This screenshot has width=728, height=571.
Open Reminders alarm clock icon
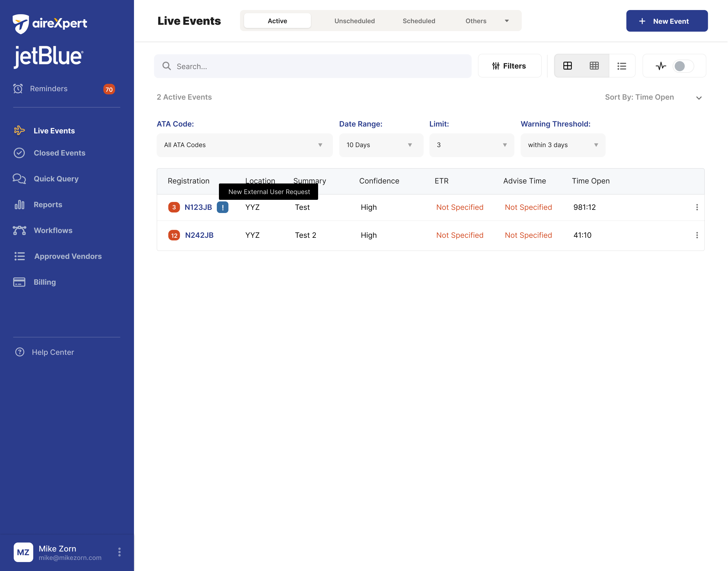tap(18, 89)
